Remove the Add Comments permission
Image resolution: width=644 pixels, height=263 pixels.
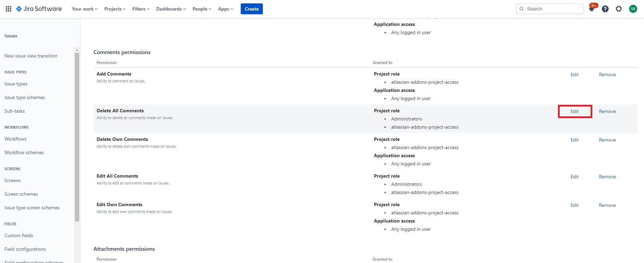pyautogui.click(x=607, y=75)
